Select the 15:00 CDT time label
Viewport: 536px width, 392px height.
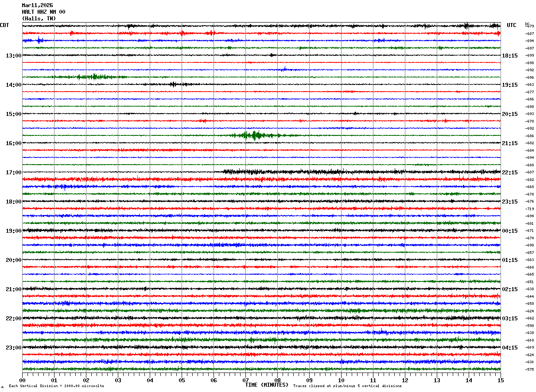(14, 114)
